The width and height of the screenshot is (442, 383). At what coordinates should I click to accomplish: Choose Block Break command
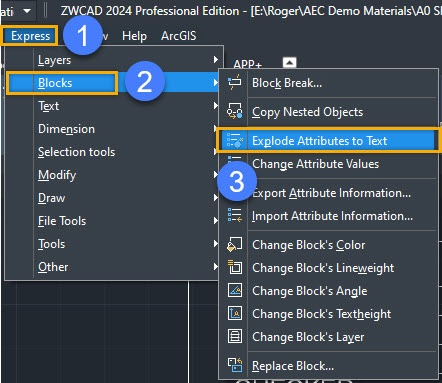click(x=328, y=83)
